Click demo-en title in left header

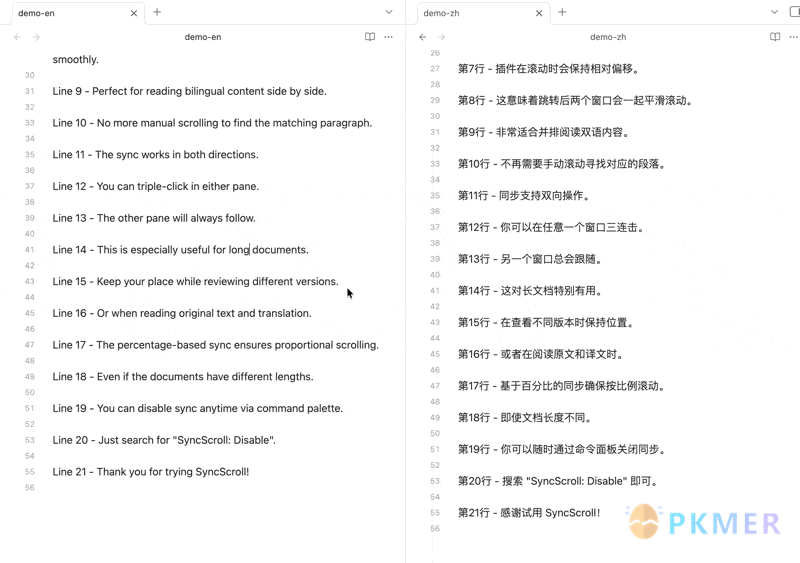point(203,37)
